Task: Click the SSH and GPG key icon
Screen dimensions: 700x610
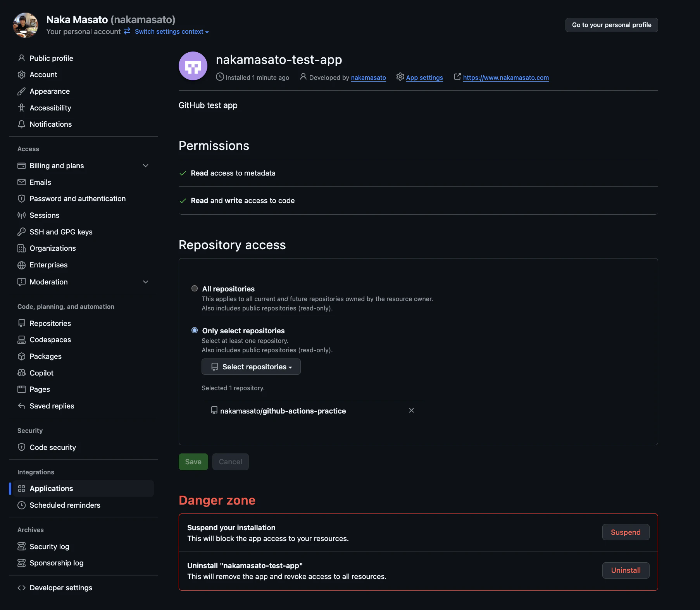Action: (x=22, y=232)
